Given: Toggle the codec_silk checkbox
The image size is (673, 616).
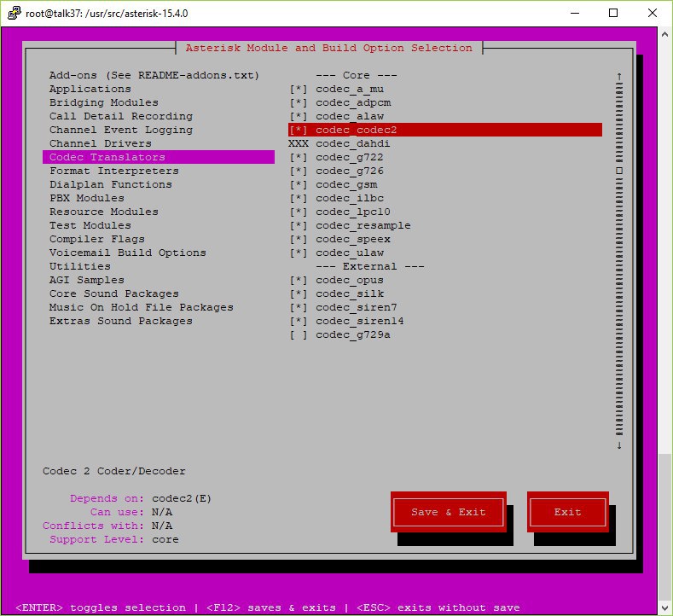Looking at the screenshot, I should coord(299,294).
